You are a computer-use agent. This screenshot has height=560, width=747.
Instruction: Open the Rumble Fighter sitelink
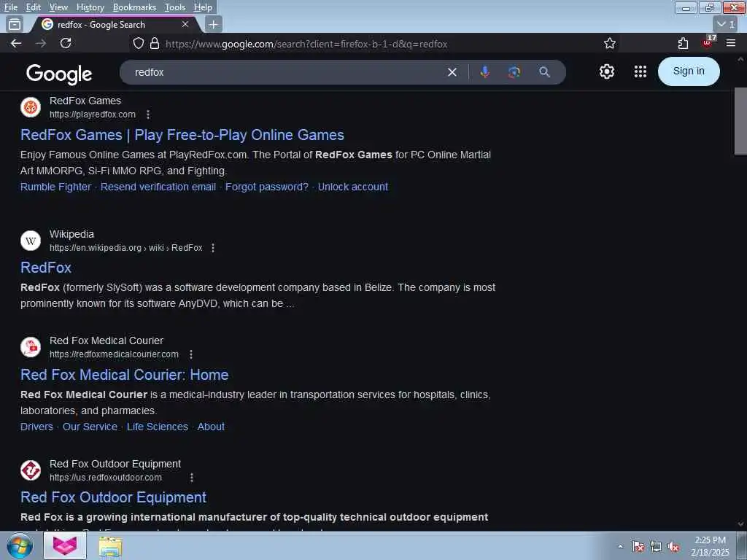(x=55, y=187)
